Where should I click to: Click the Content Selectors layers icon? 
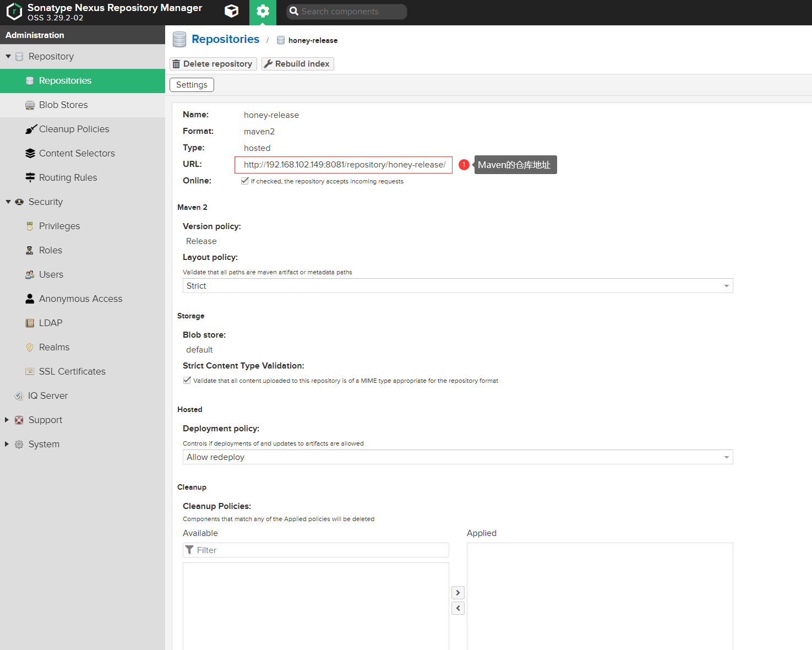[x=30, y=153]
